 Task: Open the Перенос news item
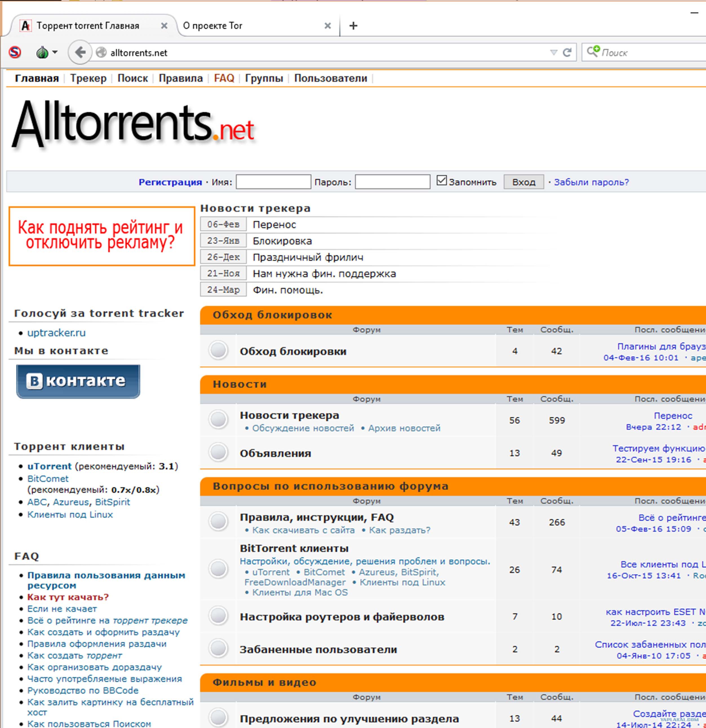(274, 224)
